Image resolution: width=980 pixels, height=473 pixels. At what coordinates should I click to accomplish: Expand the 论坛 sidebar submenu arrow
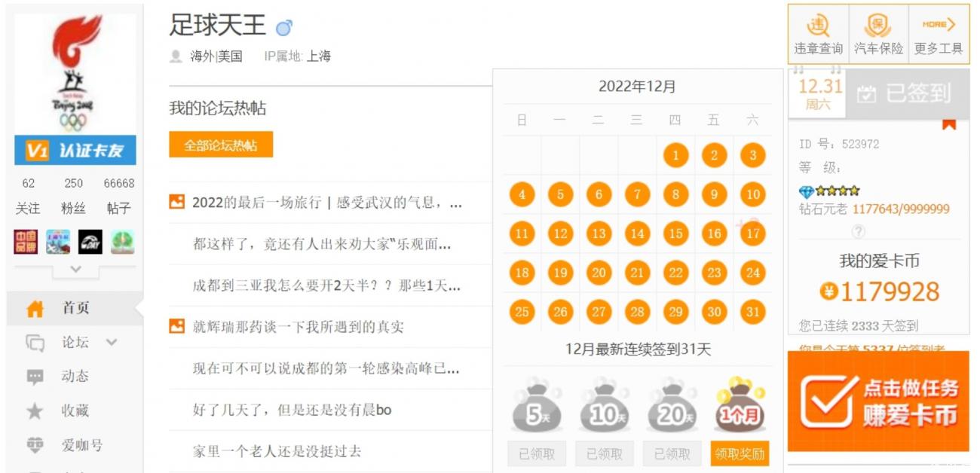pos(112,343)
